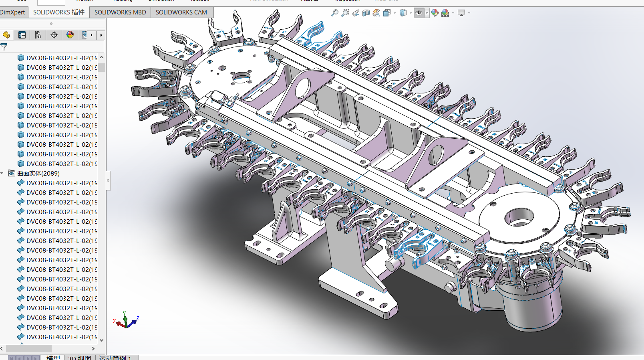Switch to the 模型 bottom tab
The height and width of the screenshot is (360, 644).
[53, 358]
